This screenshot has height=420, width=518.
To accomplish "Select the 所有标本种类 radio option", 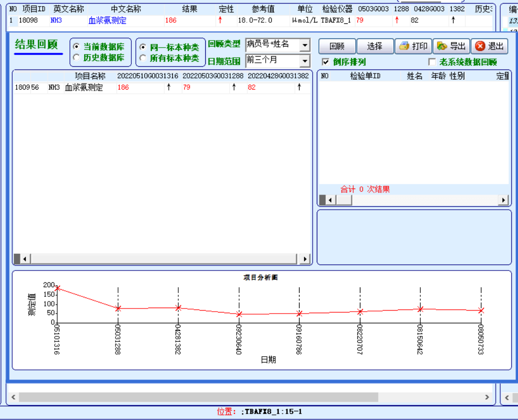I will [142, 56].
